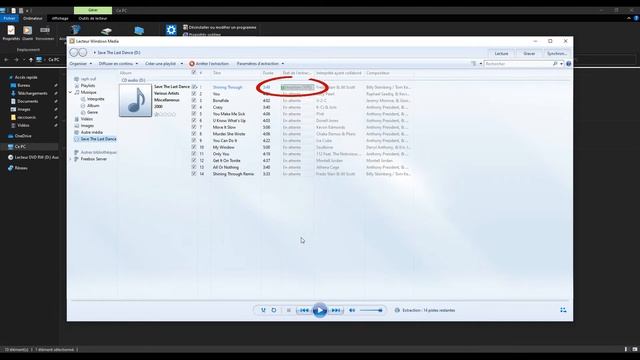Uncheck track 4 Crazy checkbox
Screen dimensions: 640x360
[194, 107]
